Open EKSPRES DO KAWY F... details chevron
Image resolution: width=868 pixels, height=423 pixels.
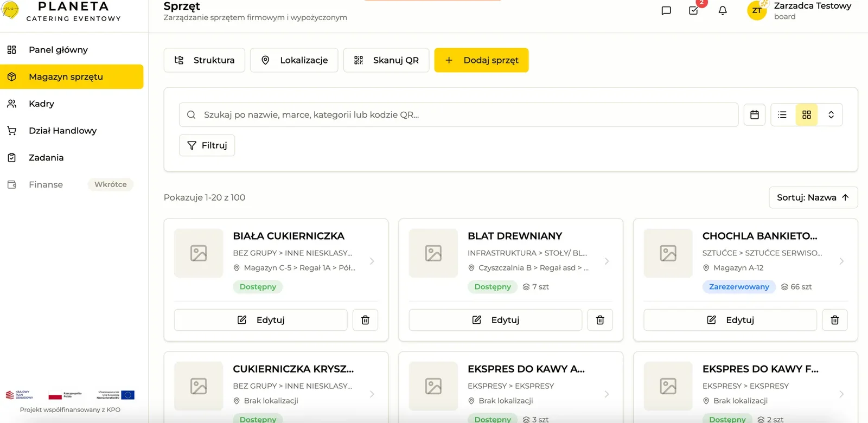pyautogui.click(x=841, y=394)
